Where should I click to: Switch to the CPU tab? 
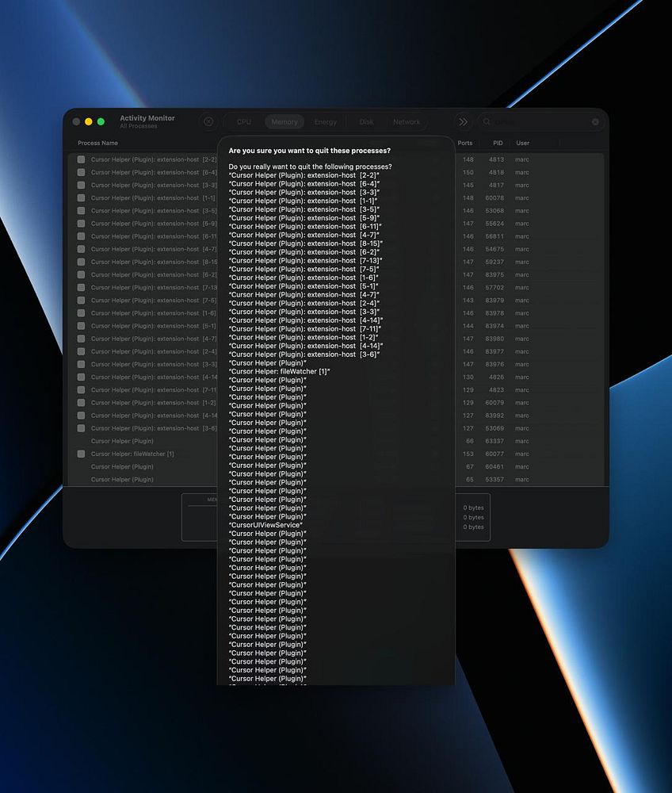(x=243, y=122)
